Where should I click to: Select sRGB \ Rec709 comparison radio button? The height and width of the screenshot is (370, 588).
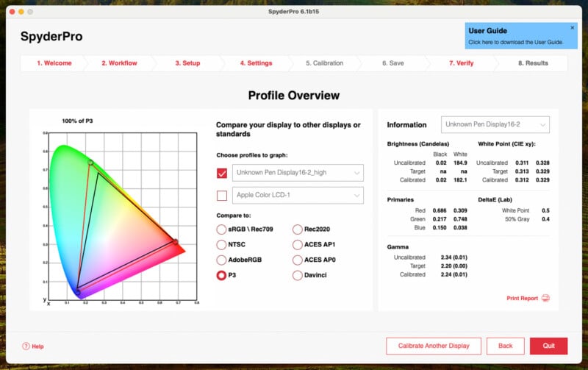tap(221, 230)
